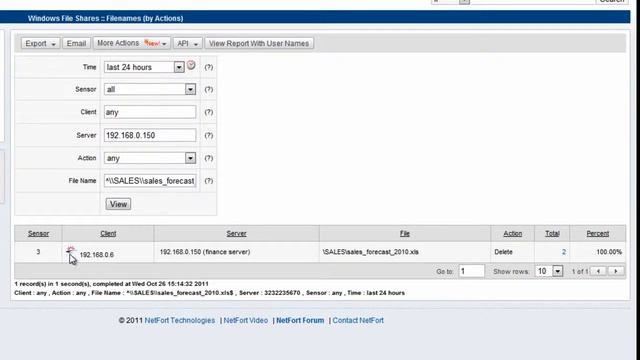Sort table by Action column header
Screen dimensions: 640x360
click(513, 233)
